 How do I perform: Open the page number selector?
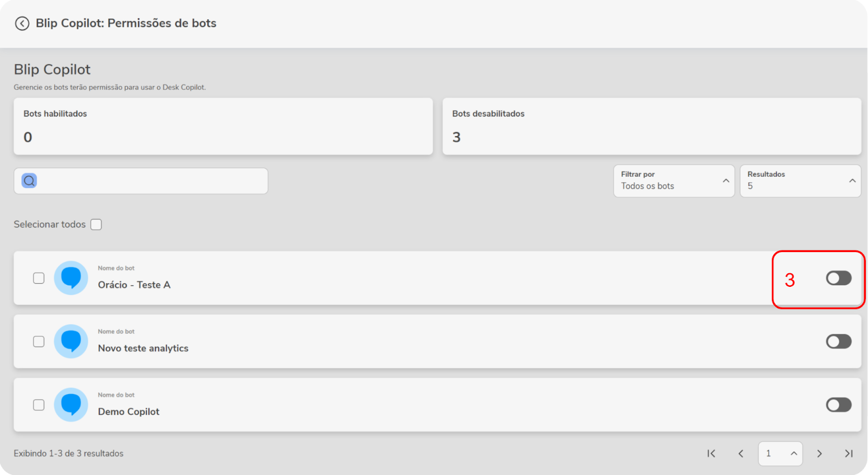coord(780,453)
